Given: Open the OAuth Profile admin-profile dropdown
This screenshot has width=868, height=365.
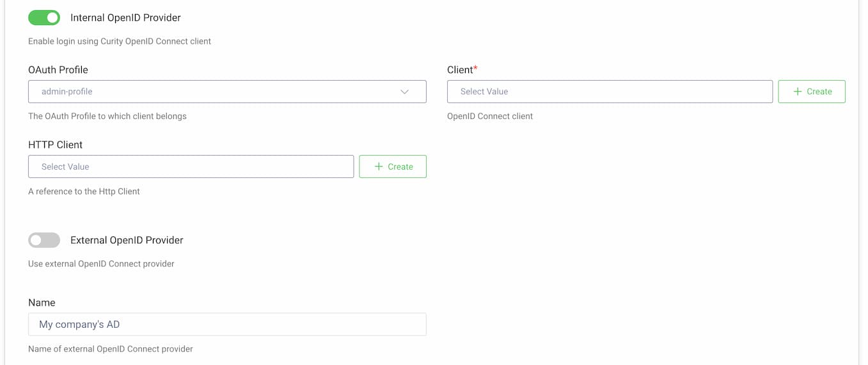Looking at the screenshot, I should click(227, 92).
